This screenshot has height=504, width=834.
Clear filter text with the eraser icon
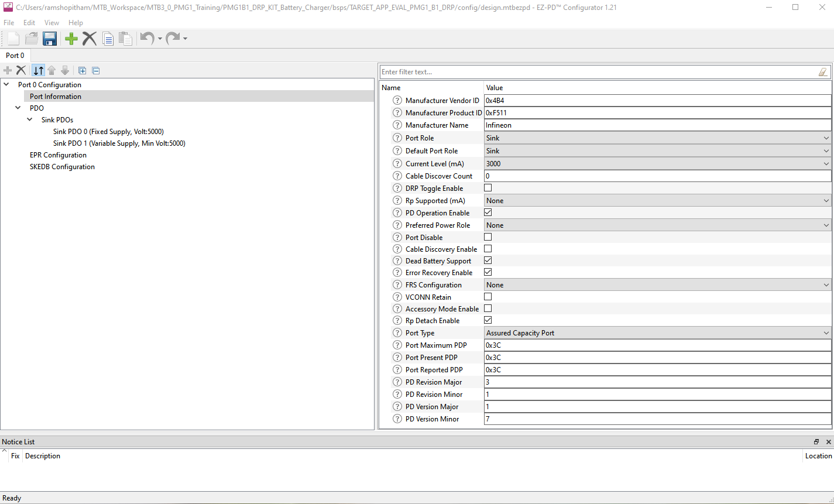point(823,72)
